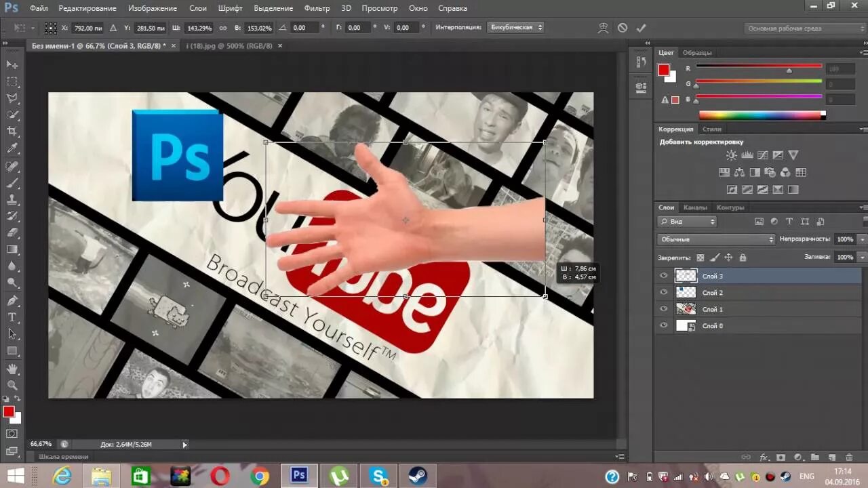
Task: Add a Color Balance adjustment
Action: point(739,172)
